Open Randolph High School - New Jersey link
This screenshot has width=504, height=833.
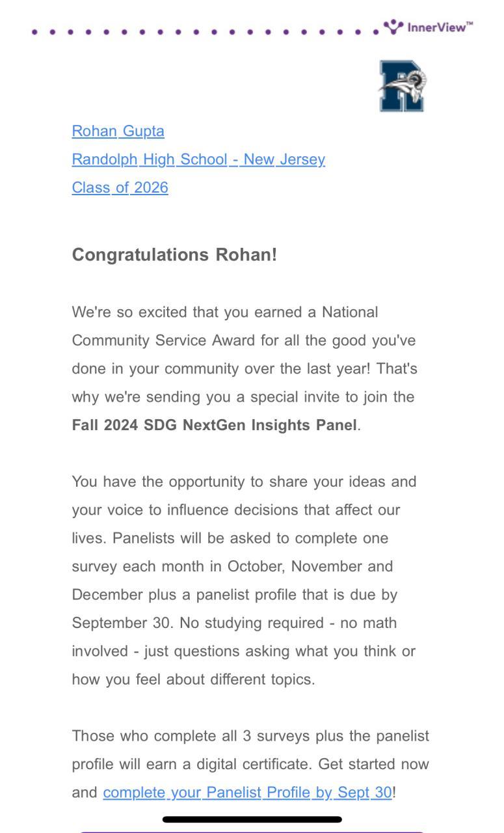(x=198, y=159)
